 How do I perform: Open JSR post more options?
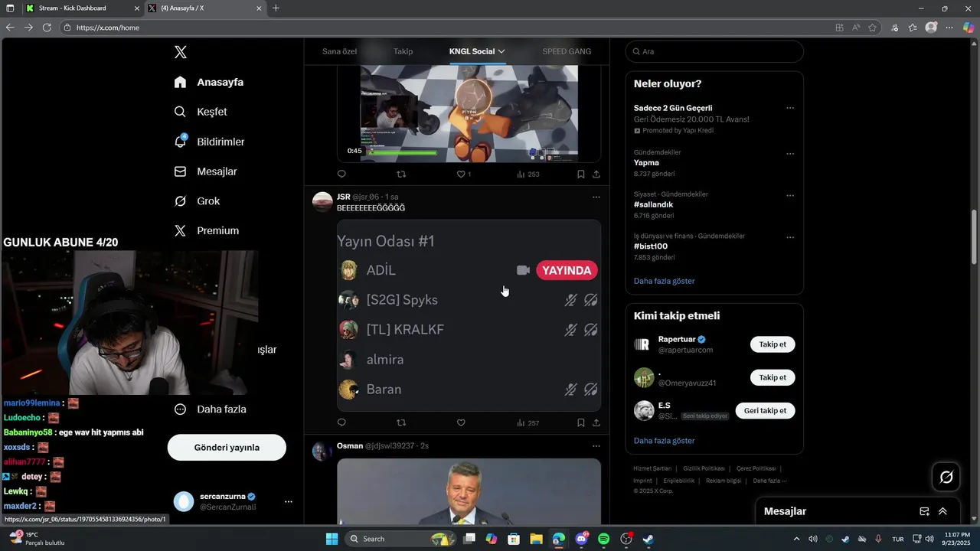[x=596, y=197]
